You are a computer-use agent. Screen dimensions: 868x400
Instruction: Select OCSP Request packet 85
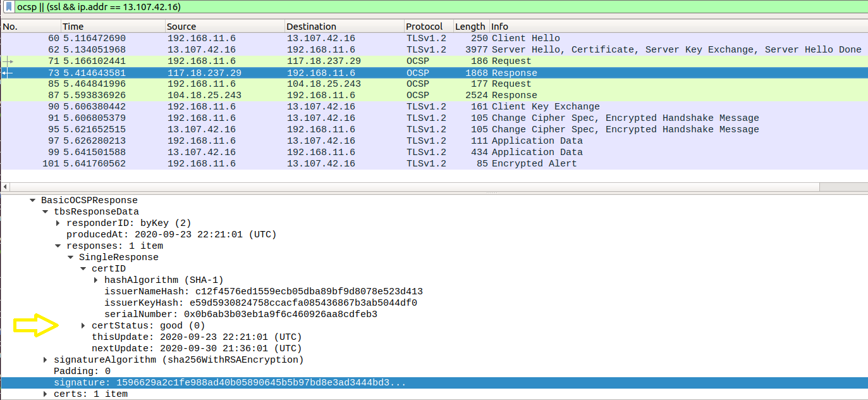pyautogui.click(x=434, y=84)
